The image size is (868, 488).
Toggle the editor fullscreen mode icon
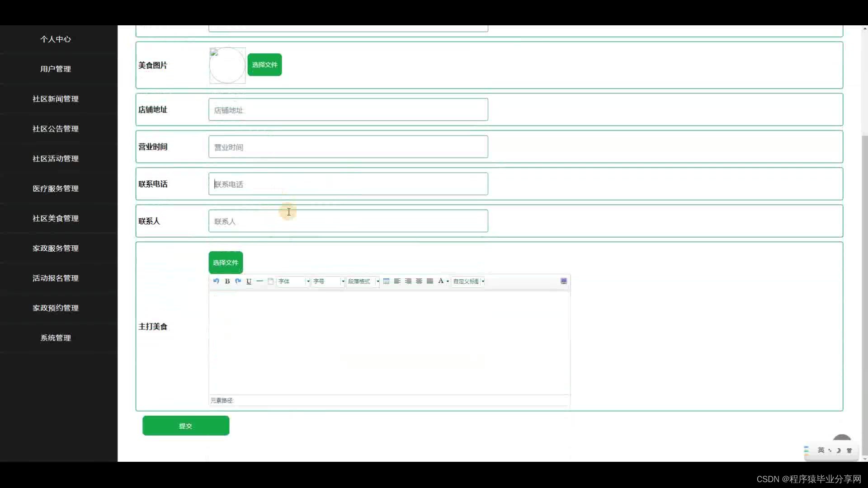564,281
